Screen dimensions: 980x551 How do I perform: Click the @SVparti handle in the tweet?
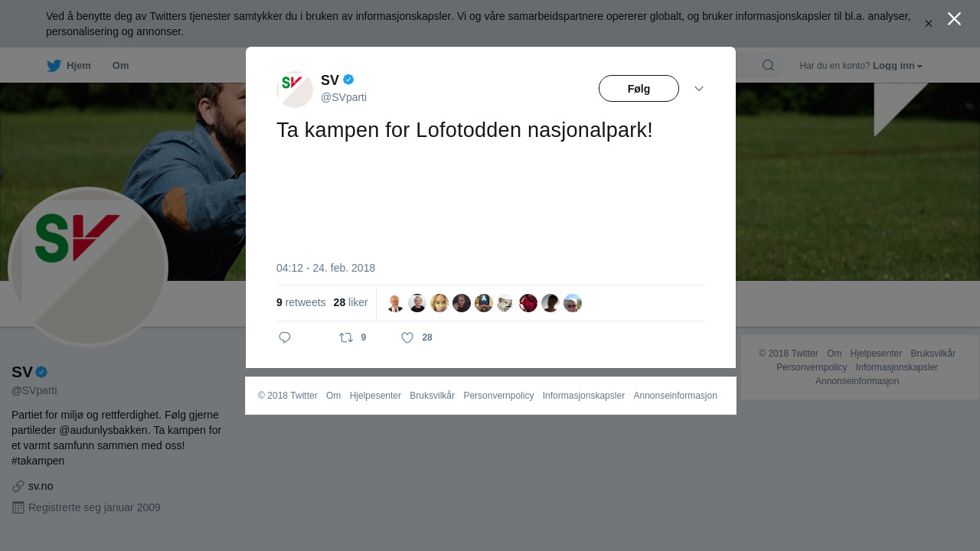click(344, 97)
